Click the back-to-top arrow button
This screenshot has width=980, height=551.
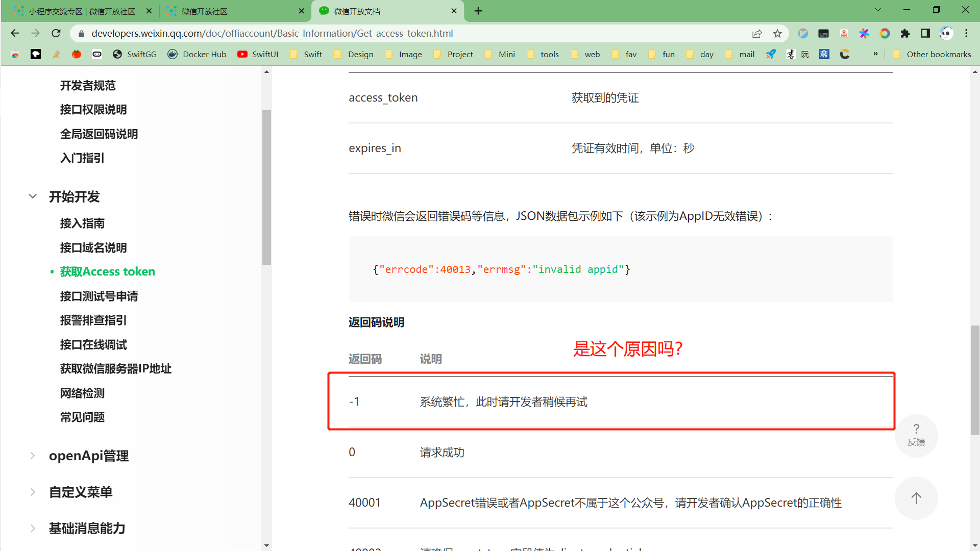[x=916, y=498]
